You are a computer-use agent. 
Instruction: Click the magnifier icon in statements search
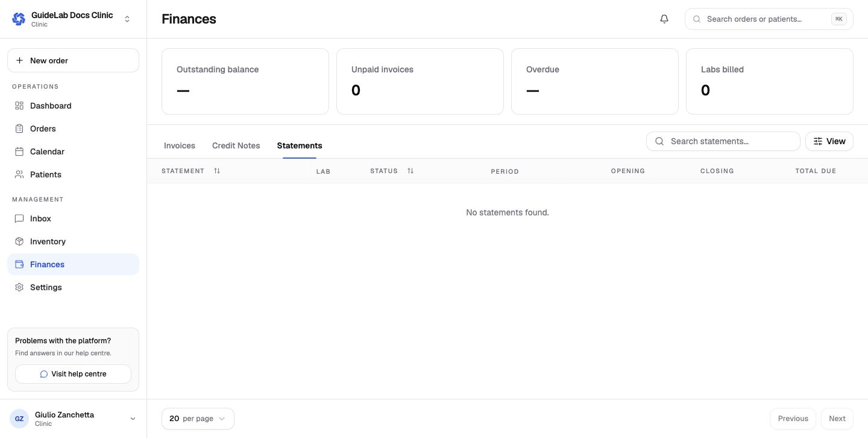(659, 141)
